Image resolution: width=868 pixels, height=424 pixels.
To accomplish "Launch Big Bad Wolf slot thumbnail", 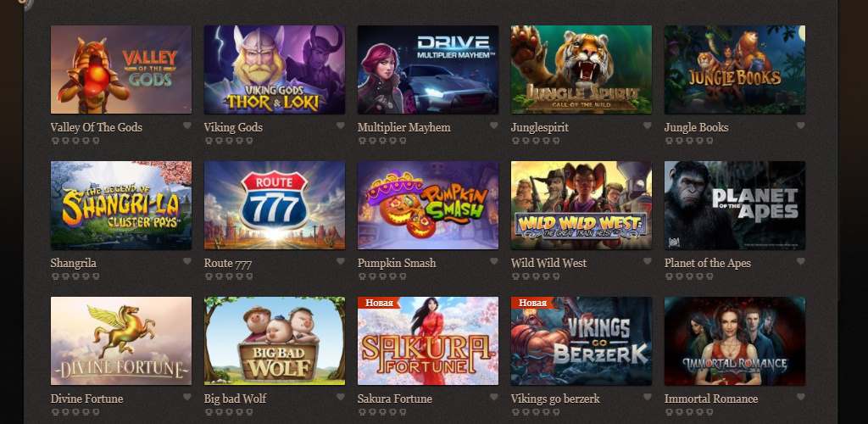I will click(275, 341).
